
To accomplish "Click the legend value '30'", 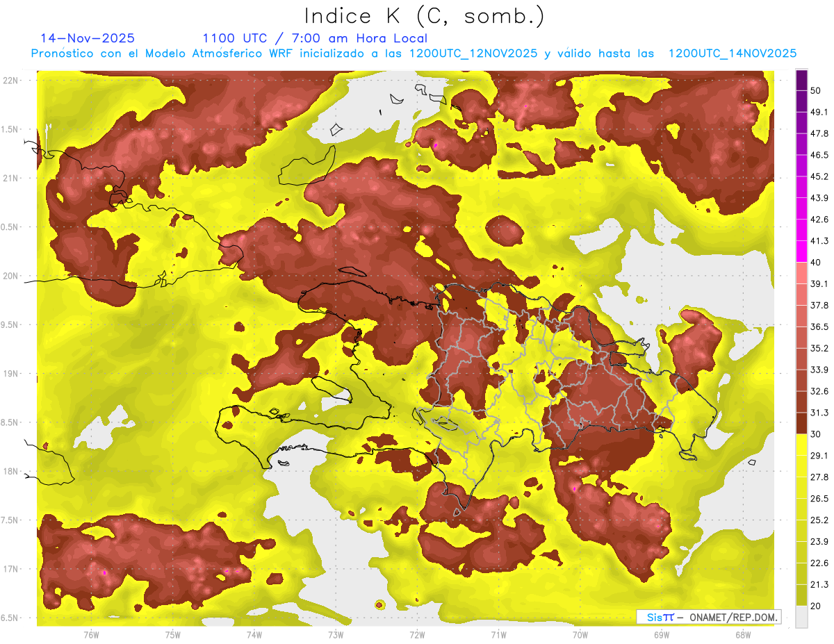I will coord(816,434).
